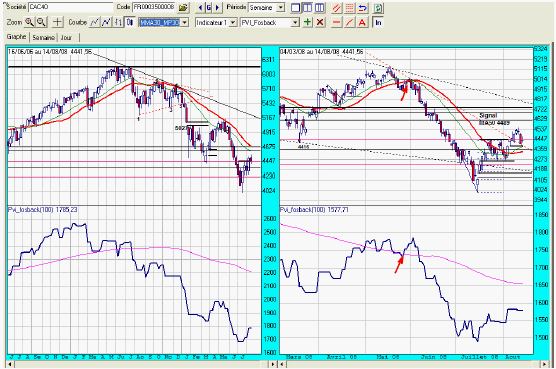
Task: Zoom out of the chart
Action: (41, 22)
